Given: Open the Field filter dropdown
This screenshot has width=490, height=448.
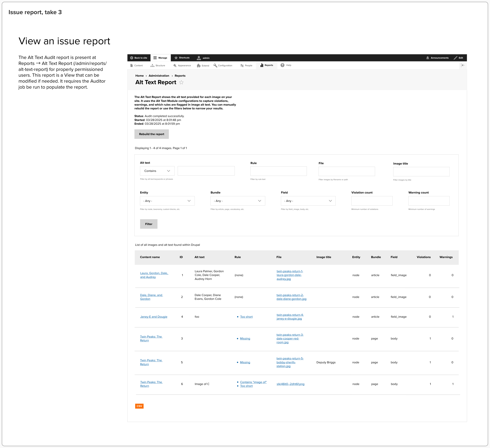Looking at the screenshot, I should point(308,201).
